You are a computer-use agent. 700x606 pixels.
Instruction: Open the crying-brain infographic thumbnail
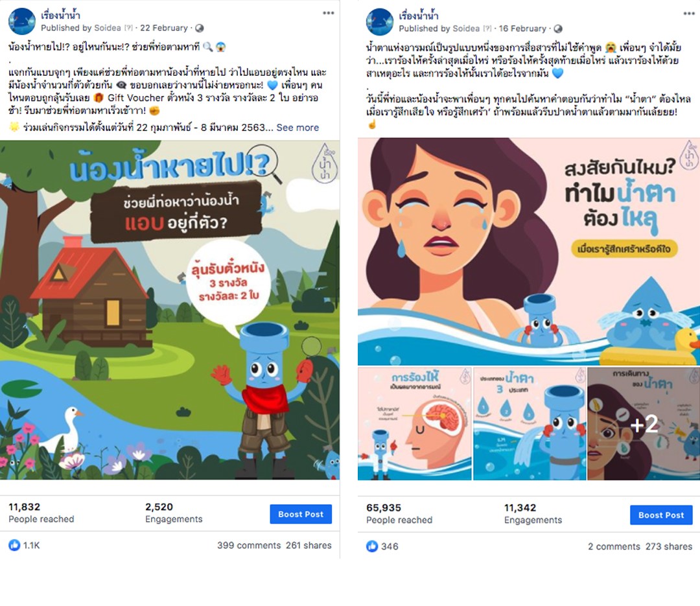tap(414, 423)
